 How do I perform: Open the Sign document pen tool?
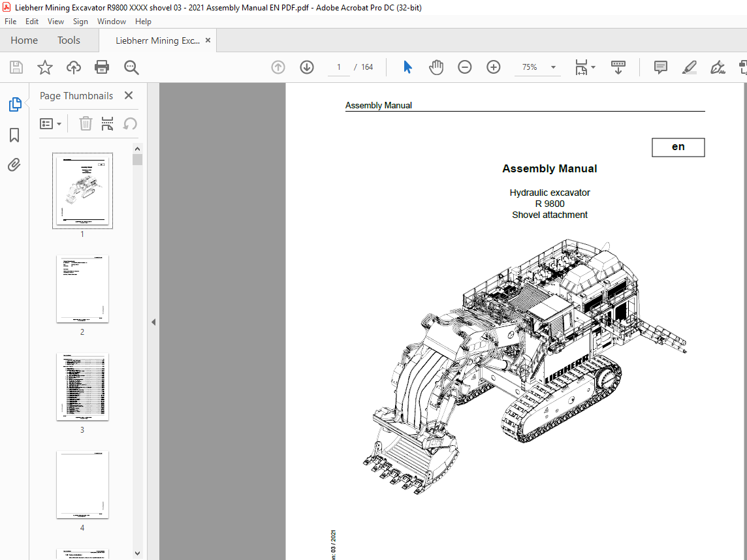click(718, 67)
